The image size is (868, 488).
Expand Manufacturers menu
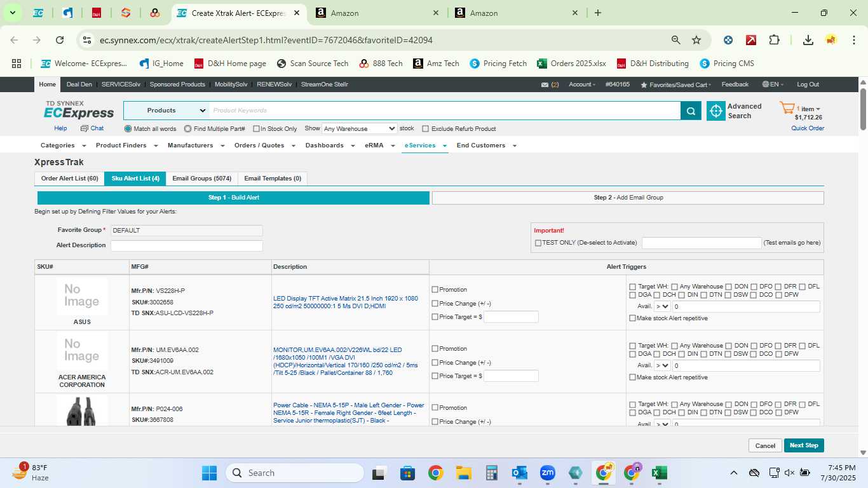[x=196, y=146]
